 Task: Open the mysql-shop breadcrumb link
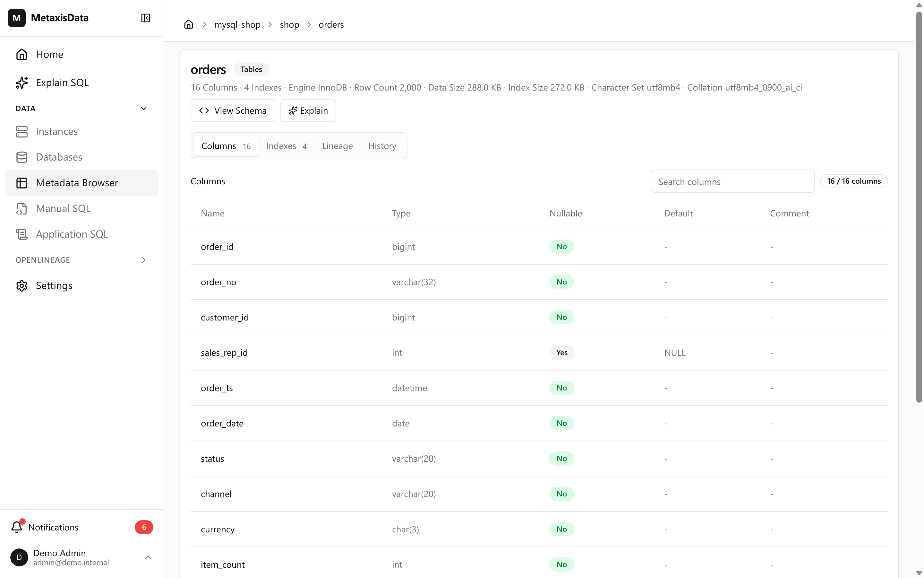click(x=237, y=24)
